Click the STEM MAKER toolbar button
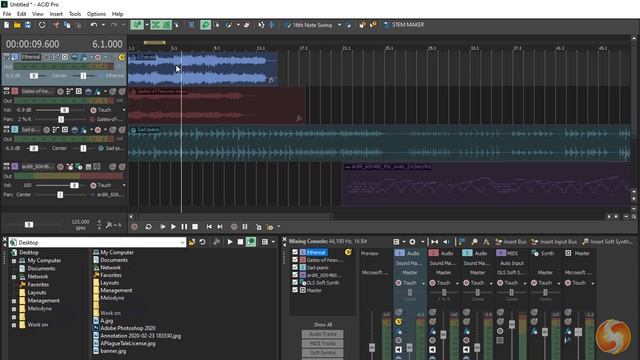640x360 pixels. (404, 25)
